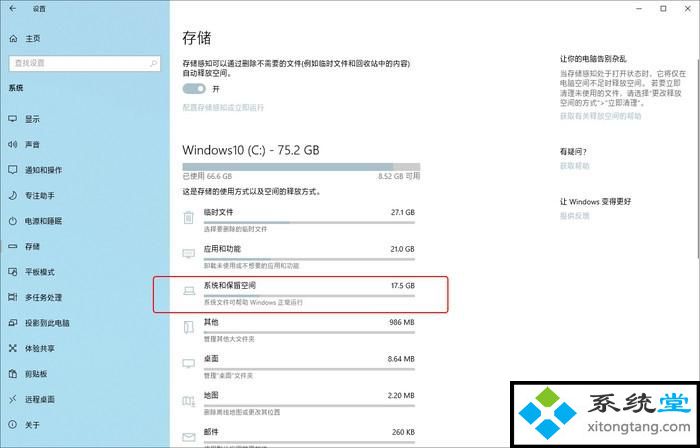Click the icon beside 其他

[x=189, y=328]
